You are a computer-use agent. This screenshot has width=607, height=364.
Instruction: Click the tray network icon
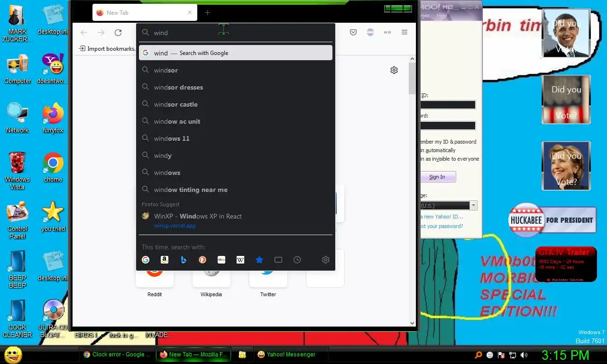pyautogui.click(x=513, y=355)
